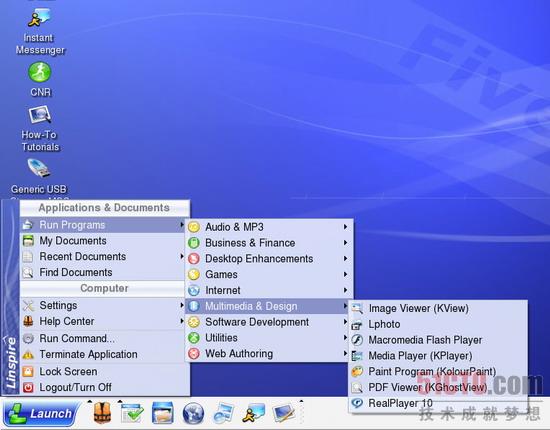
Task: Launch RealPlayer 10
Action: tap(438, 403)
